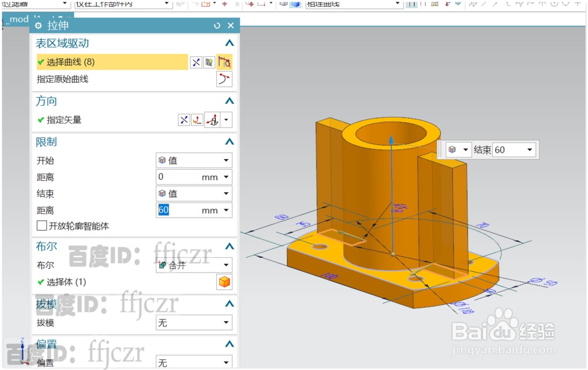Click the inferred vector cylinder icon
Screen dimensions: 588x370
pos(213,120)
